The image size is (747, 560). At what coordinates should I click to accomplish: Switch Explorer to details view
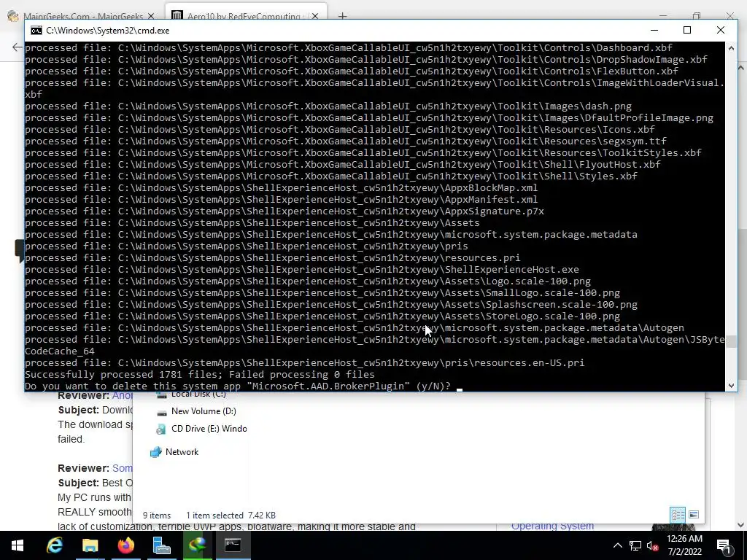678,515
